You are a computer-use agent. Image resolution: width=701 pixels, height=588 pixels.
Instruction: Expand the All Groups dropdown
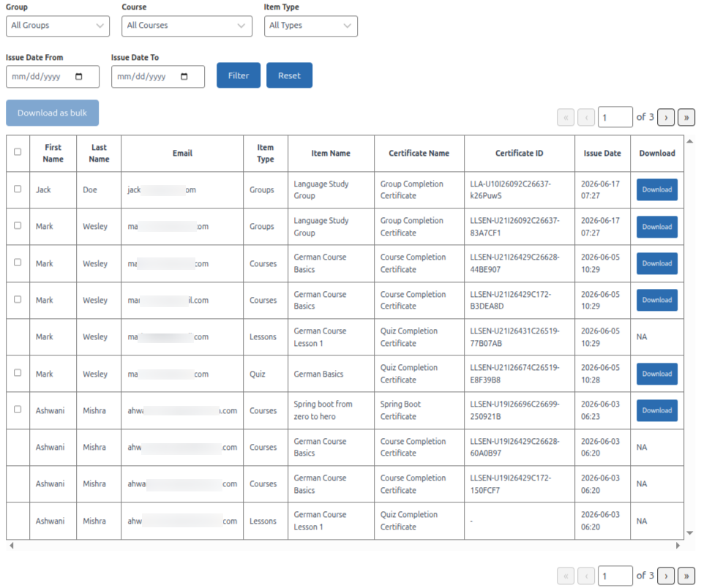(x=58, y=26)
